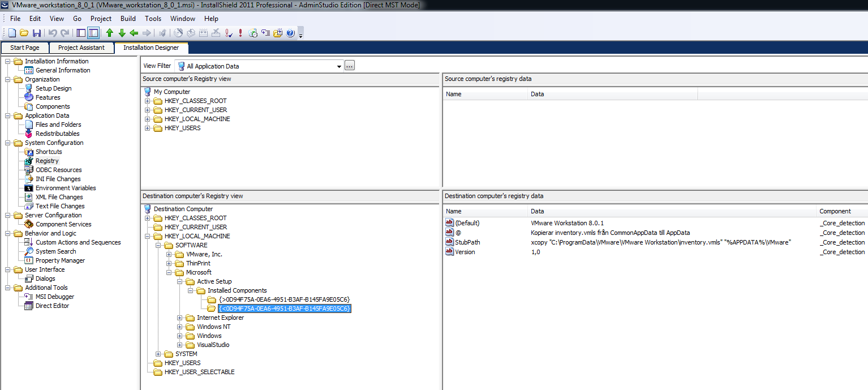
Task: Select the Shortcuts icon under System Configuration
Action: 29,152
